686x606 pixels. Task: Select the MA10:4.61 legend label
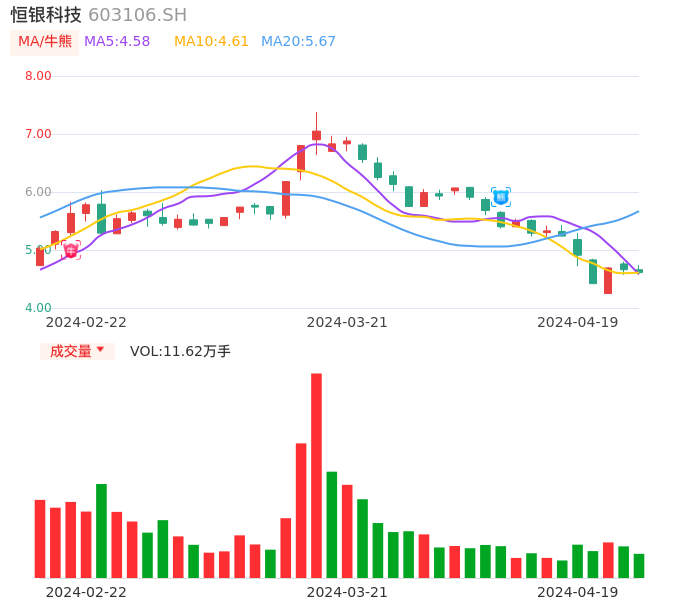tap(211, 42)
